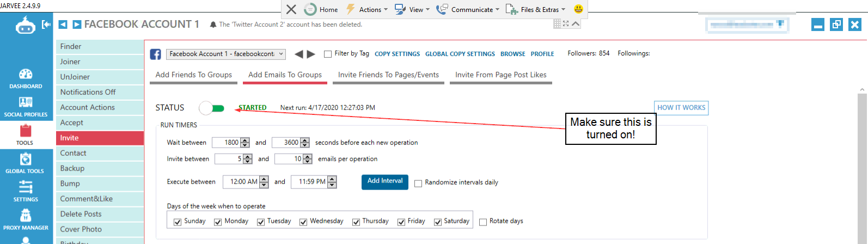Open the Dashboard section
The height and width of the screenshot is (244, 868).
pyautogui.click(x=26, y=78)
